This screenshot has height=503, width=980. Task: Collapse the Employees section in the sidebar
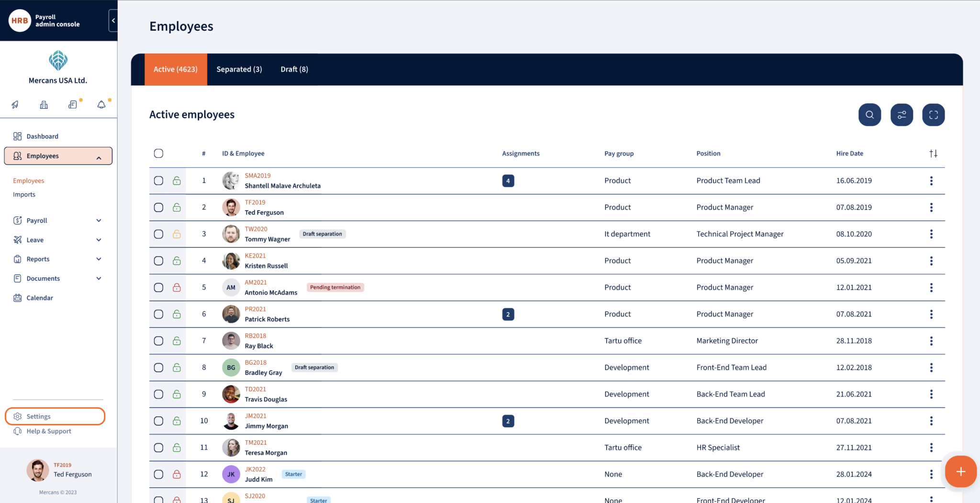[99, 156]
